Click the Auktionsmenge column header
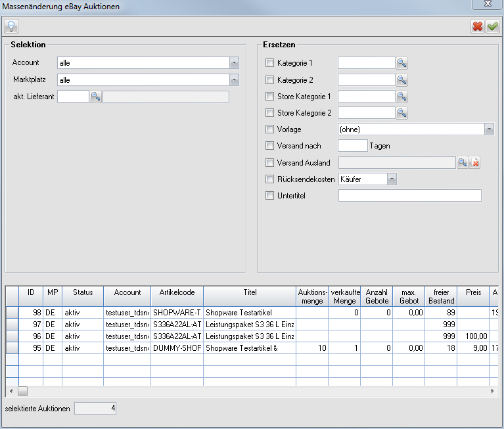The image size is (504, 429). [312, 296]
